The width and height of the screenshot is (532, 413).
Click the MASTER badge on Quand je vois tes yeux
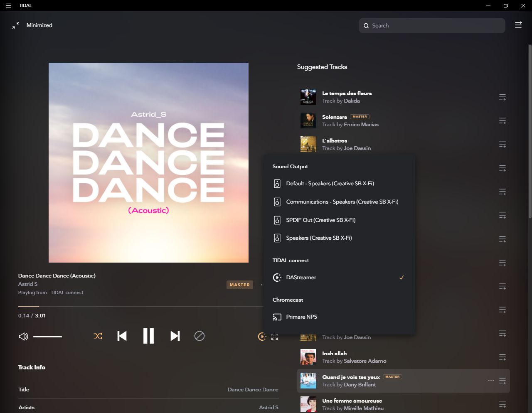[x=392, y=377]
